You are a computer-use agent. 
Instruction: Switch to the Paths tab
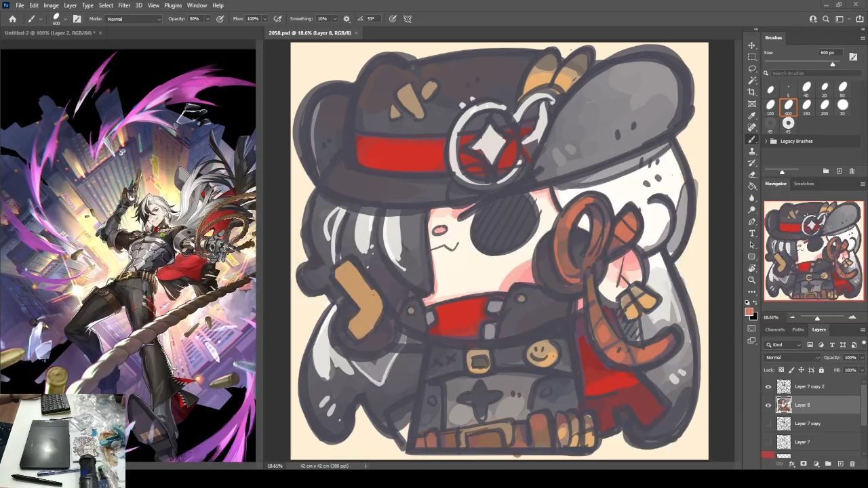click(x=798, y=330)
